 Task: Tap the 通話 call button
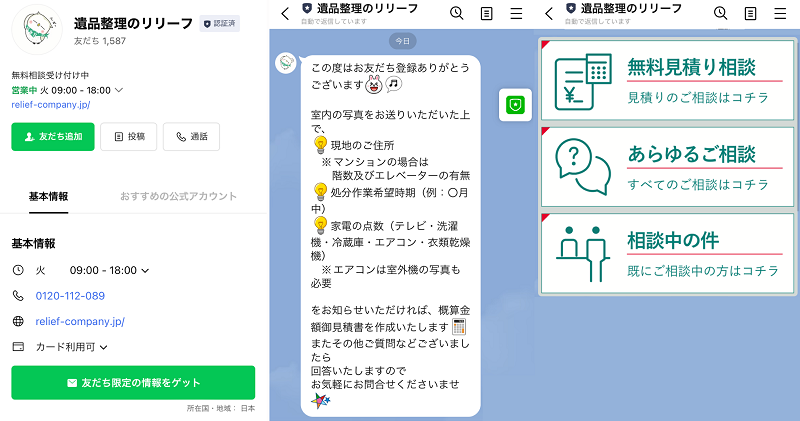(x=191, y=137)
